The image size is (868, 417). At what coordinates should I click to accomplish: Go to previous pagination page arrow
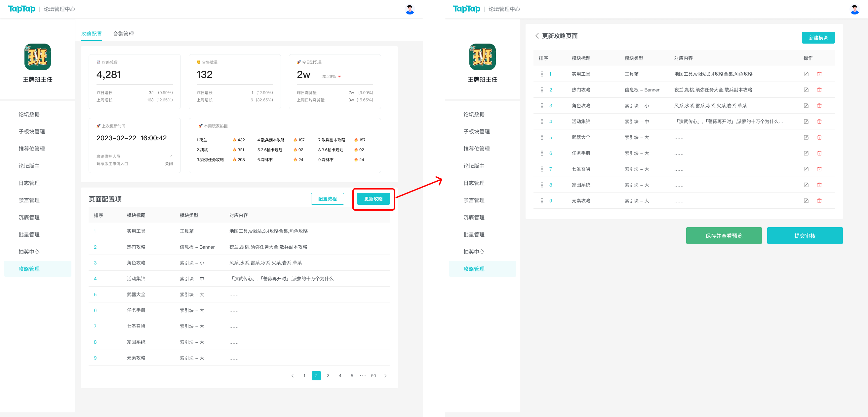(x=293, y=376)
